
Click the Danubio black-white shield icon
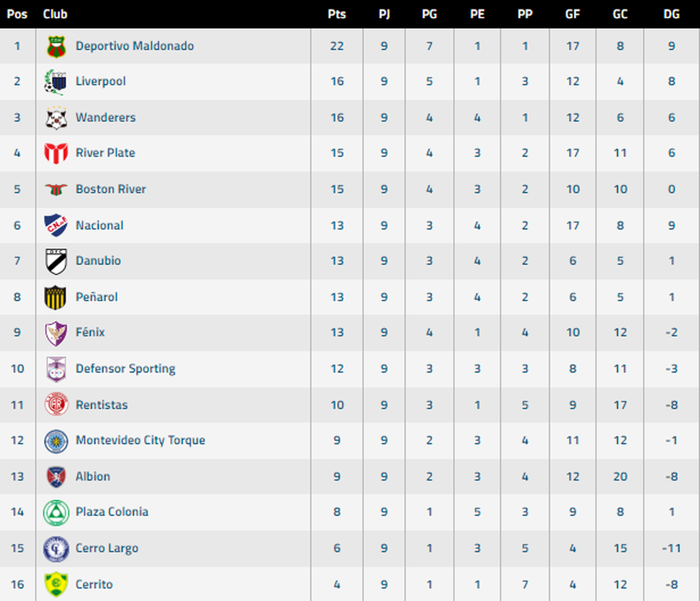pyautogui.click(x=57, y=261)
